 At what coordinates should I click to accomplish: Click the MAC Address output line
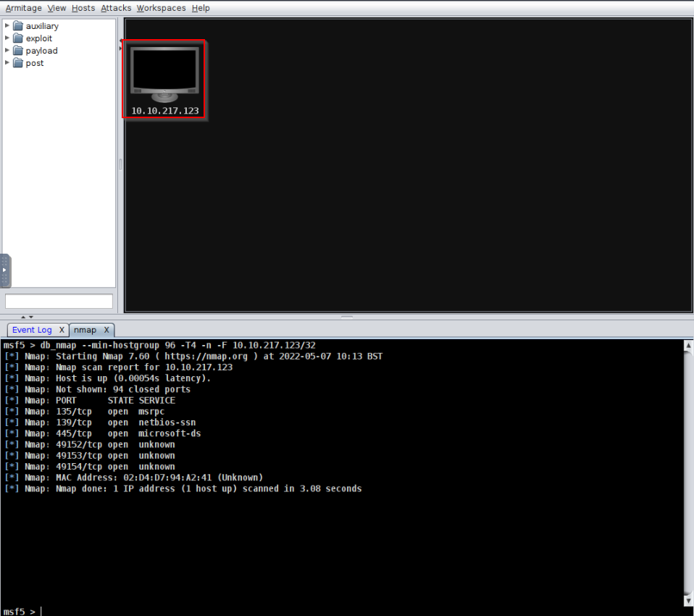tap(134, 478)
